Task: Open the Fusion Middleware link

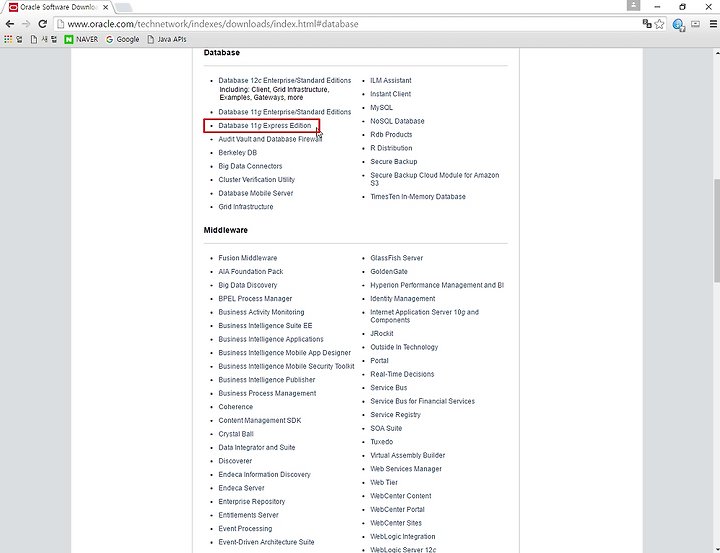Action: pyautogui.click(x=248, y=258)
